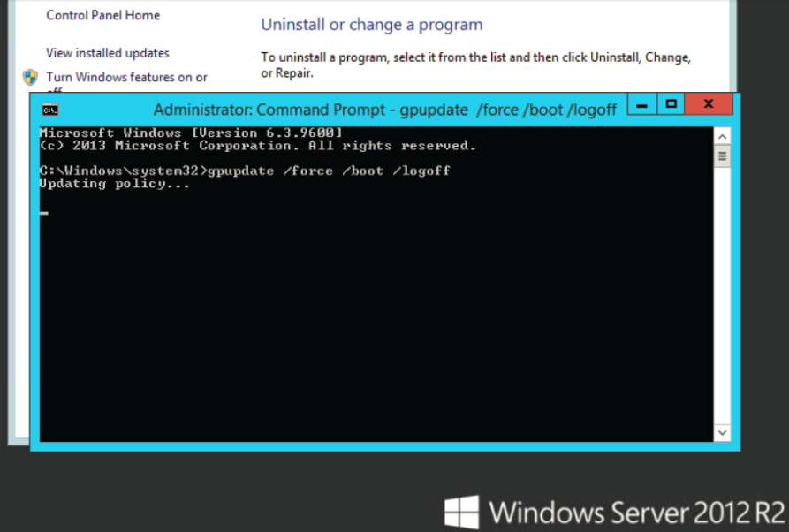This screenshot has width=789, height=532.
Task: Click the gpupdate /force /boot /logoff command line
Action: [245, 171]
